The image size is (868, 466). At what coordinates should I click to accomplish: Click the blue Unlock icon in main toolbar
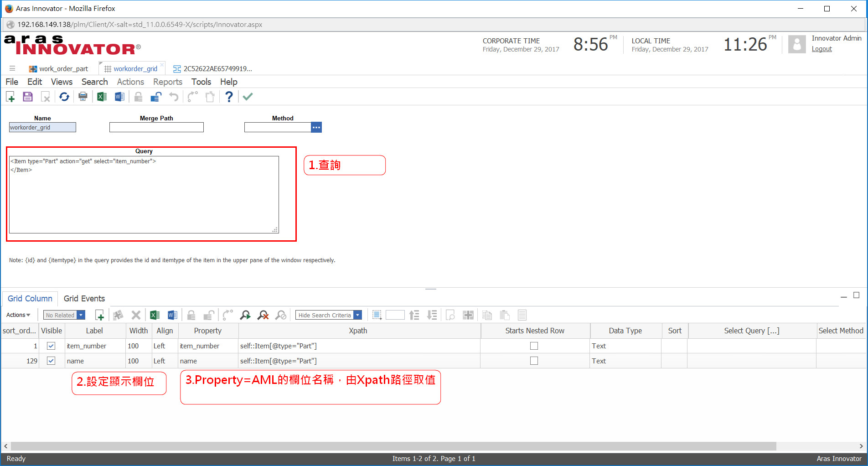[x=156, y=97]
